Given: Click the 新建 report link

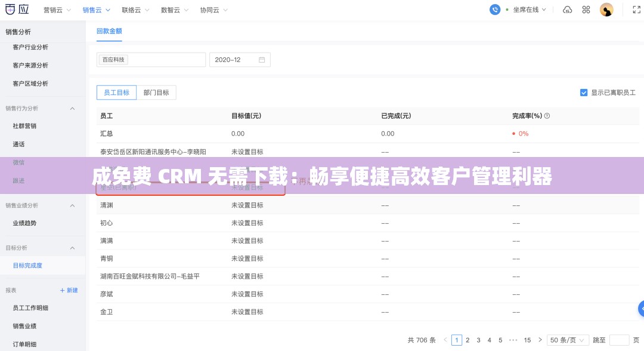Looking at the screenshot, I should point(70,290).
